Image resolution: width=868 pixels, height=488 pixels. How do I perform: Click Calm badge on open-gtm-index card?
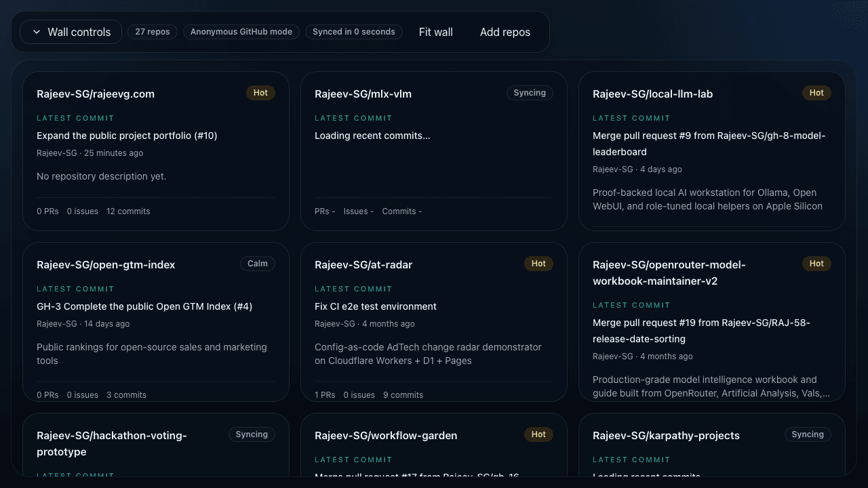click(258, 264)
